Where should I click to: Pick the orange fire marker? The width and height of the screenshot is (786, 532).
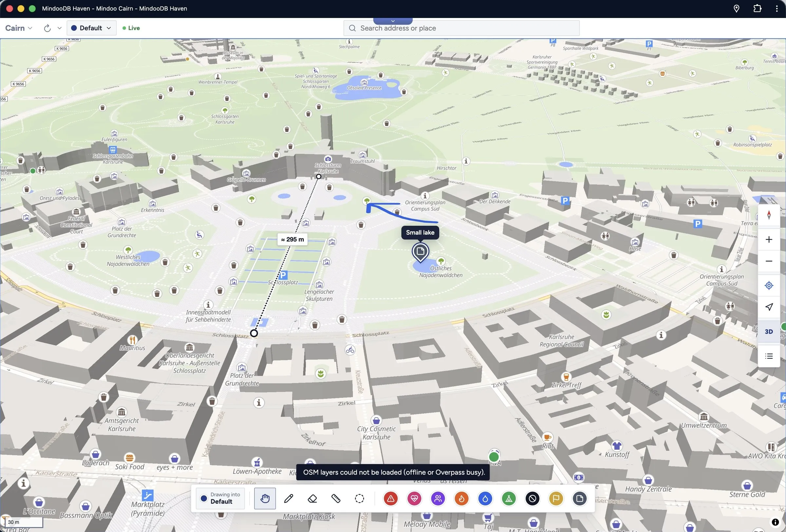pos(462,498)
